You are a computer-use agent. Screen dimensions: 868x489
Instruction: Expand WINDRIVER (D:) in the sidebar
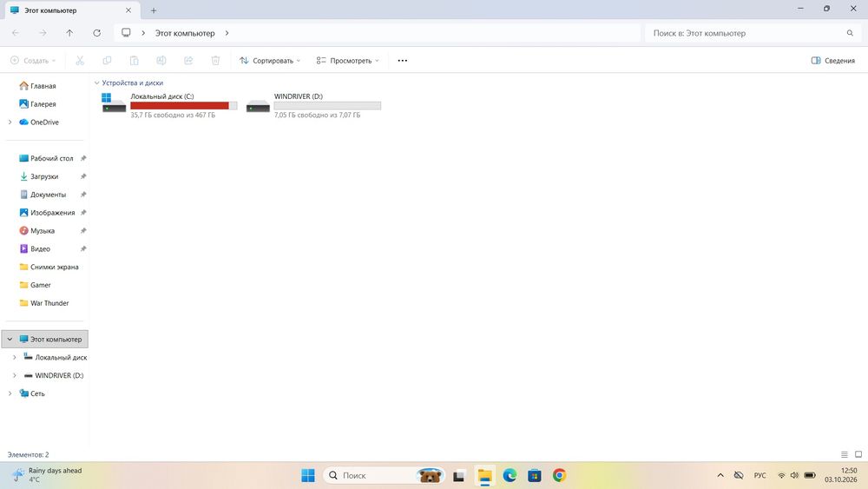click(15, 375)
